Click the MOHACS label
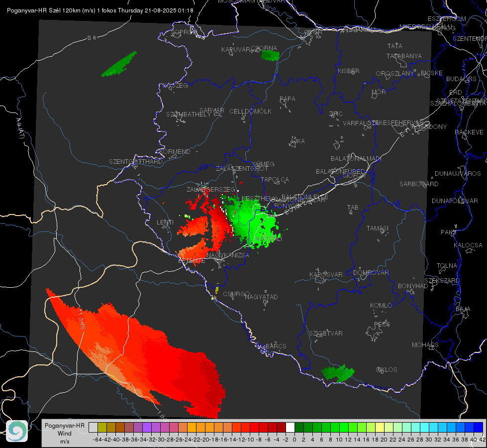Screen dimensions: 487x448 pyautogui.click(x=425, y=345)
